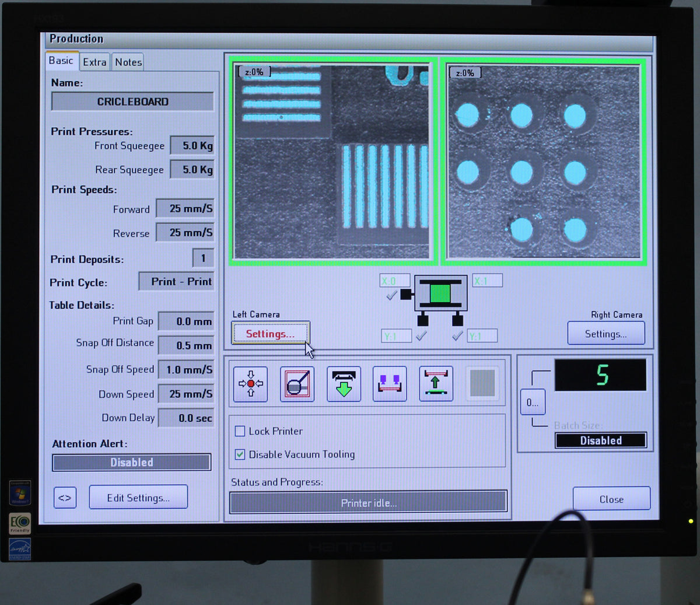The width and height of the screenshot is (700, 605).
Task: Open the Notes tab
Action: tap(128, 62)
